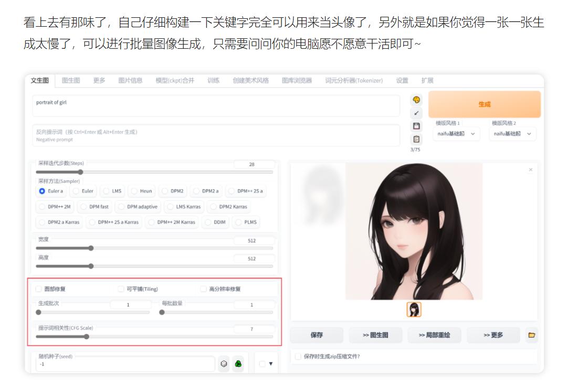Select the DPM++ 2S a sampler
Screen dimensions: 566x392
point(246,191)
